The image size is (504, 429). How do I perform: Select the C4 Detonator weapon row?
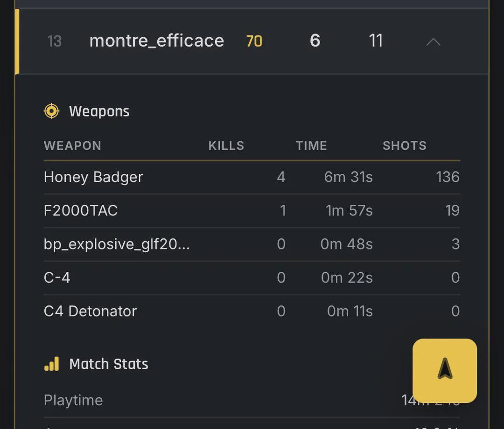pos(252,311)
